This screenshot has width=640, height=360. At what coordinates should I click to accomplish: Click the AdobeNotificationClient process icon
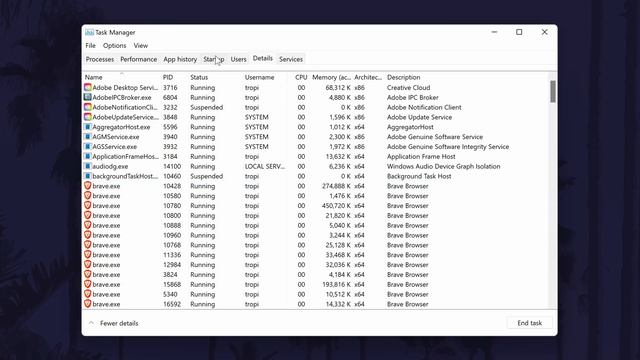87,107
